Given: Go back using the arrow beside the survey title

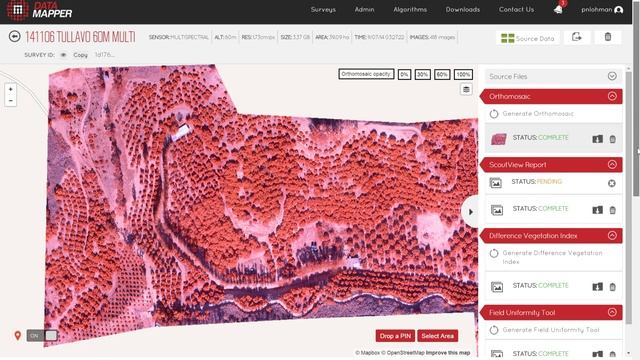Looking at the screenshot, I should pyautogui.click(x=14, y=37).
